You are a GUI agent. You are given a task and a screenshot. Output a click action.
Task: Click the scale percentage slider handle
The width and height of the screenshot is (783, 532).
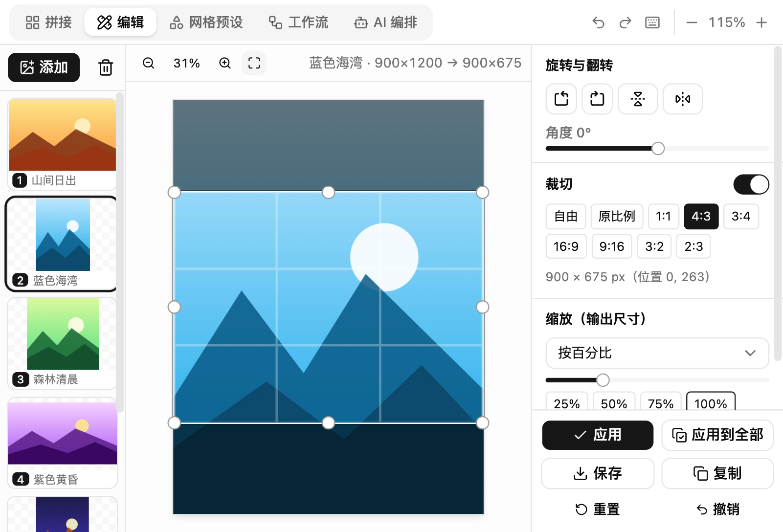pos(603,380)
